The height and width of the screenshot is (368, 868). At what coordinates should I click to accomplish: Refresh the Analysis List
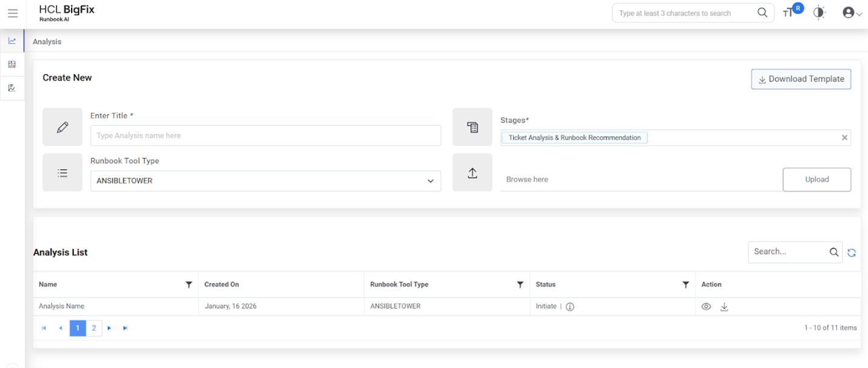click(x=852, y=253)
